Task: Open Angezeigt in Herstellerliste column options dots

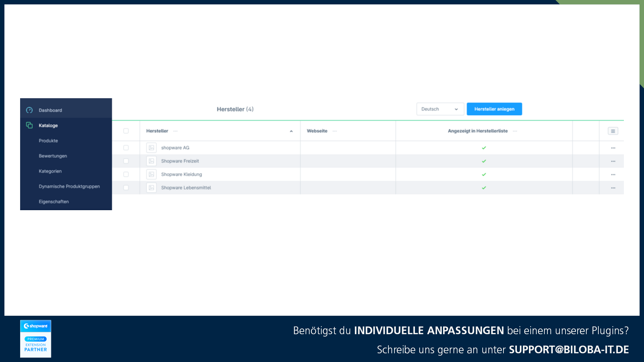Action: point(515,131)
